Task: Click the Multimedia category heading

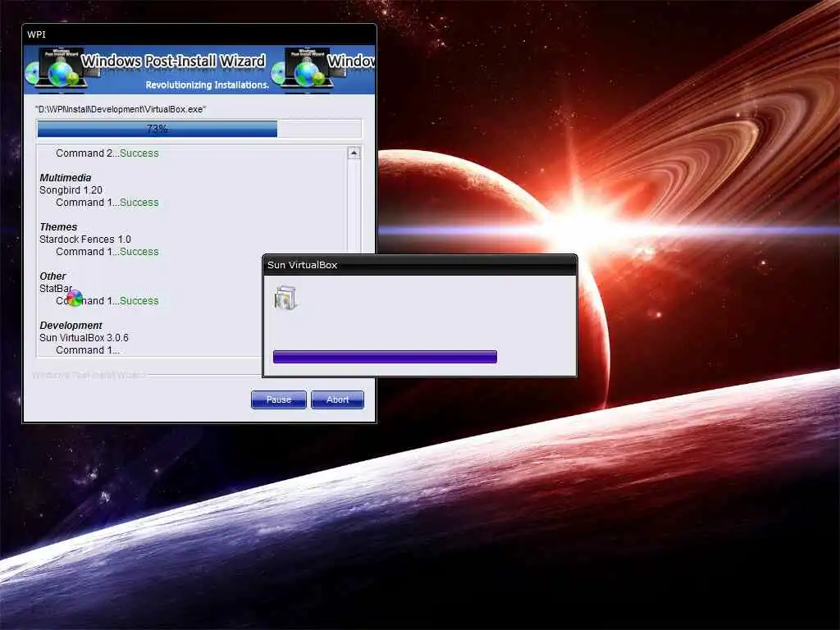Action: [66, 178]
